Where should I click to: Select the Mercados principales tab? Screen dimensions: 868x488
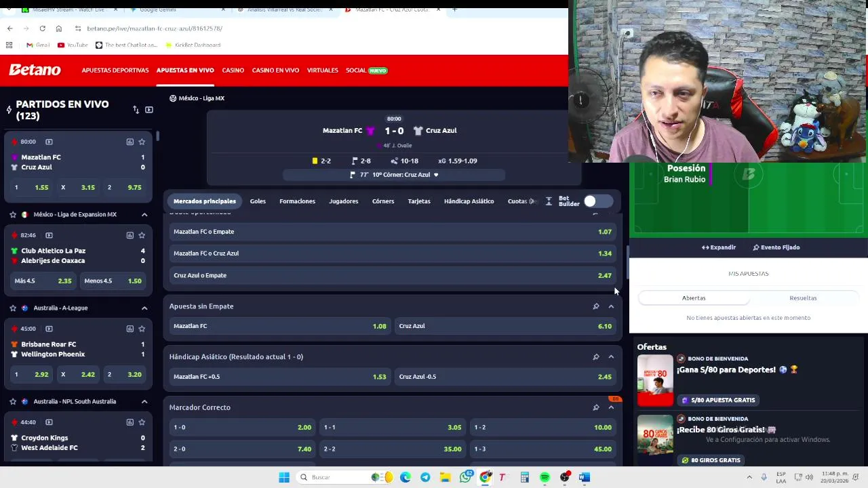pos(205,201)
